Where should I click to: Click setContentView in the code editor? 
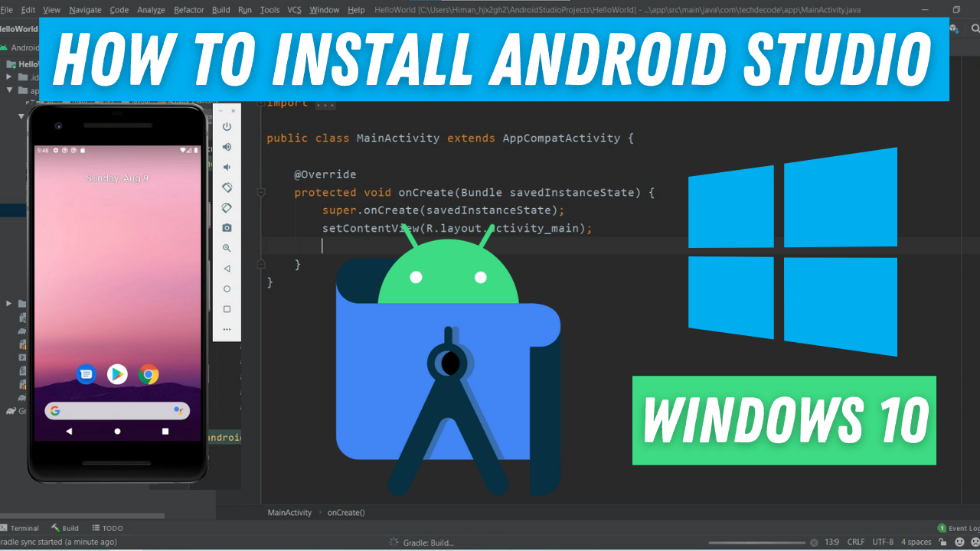[x=371, y=228]
